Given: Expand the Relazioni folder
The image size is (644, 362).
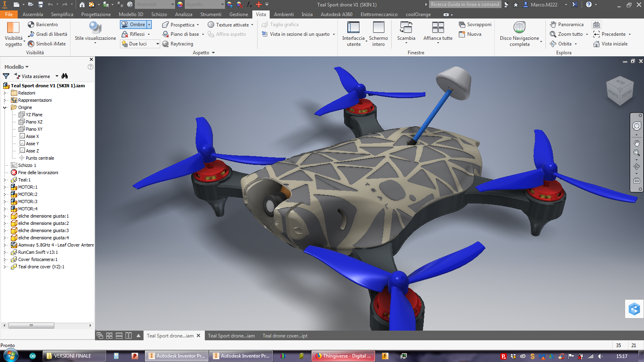Looking at the screenshot, I should point(5,93).
